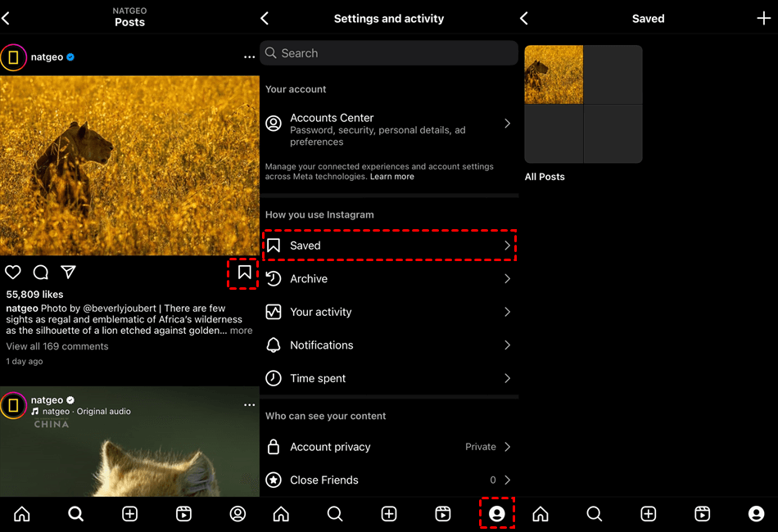Screen dimensions: 778x532
Task: Go back from the NATGEO Posts screen
Action: pos(6,19)
